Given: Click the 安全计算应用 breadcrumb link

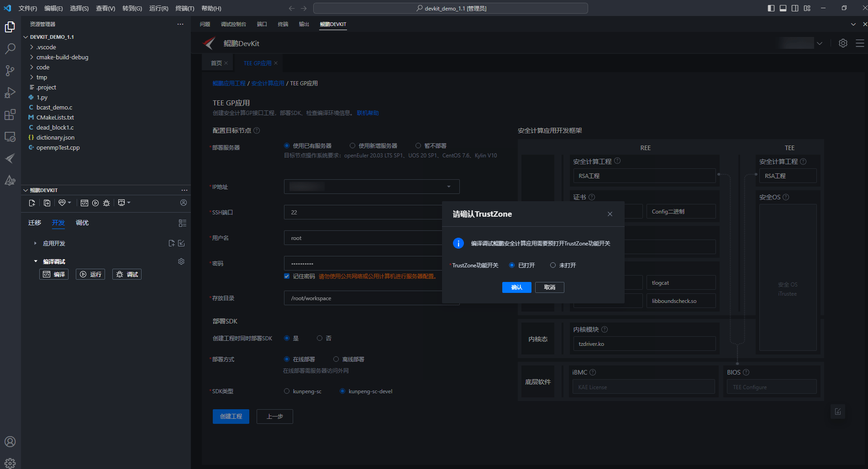Looking at the screenshot, I should pyautogui.click(x=268, y=83).
